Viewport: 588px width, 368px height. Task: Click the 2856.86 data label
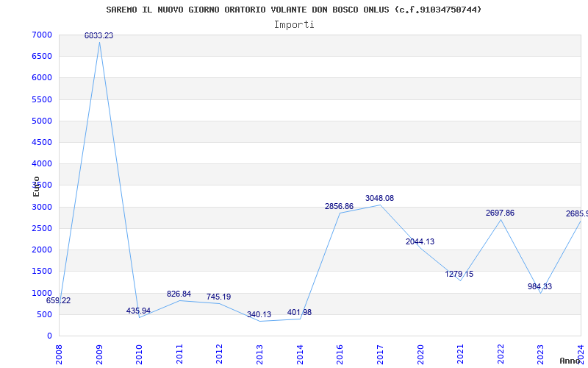pos(339,207)
